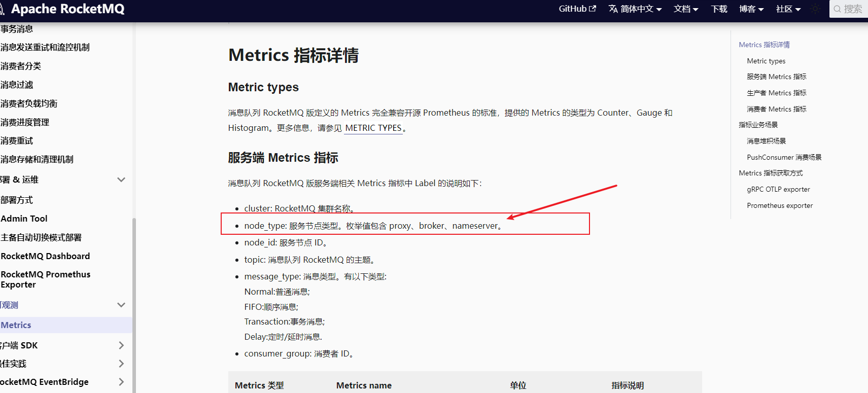Click the sidebar vertical scrollbar thumb

click(x=134, y=304)
